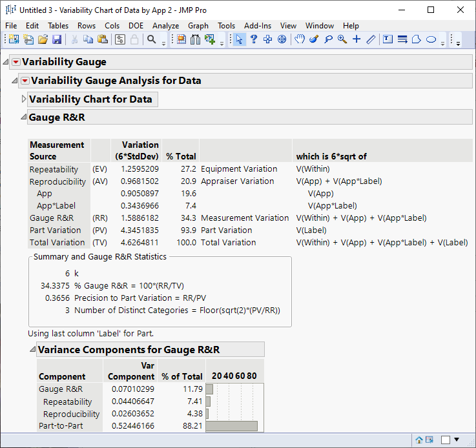Select the Crosshairs tool
The width and height of the screenshot is (476, 448).
pyautogui.click(x=357, y=39)
